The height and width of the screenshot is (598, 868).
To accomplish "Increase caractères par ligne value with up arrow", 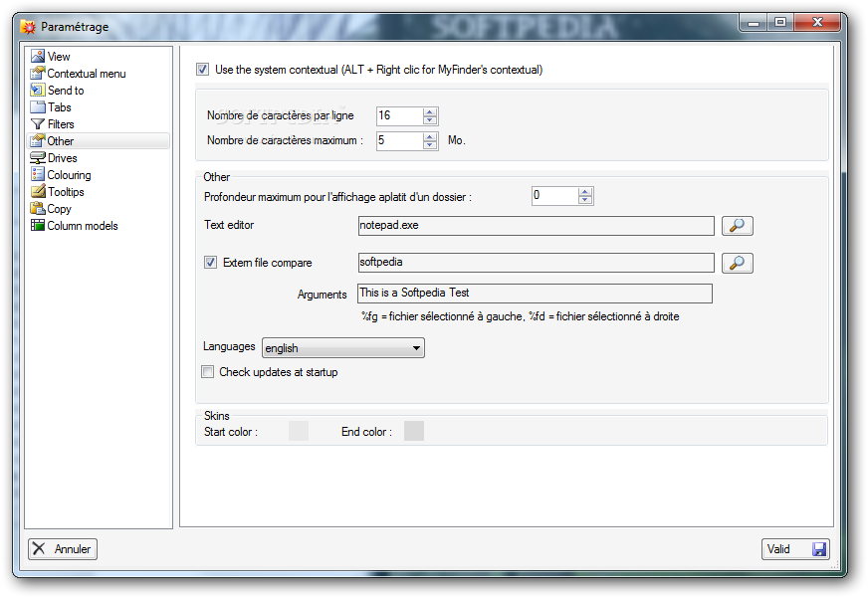I will pyautogui.click(x=430, y=112).
